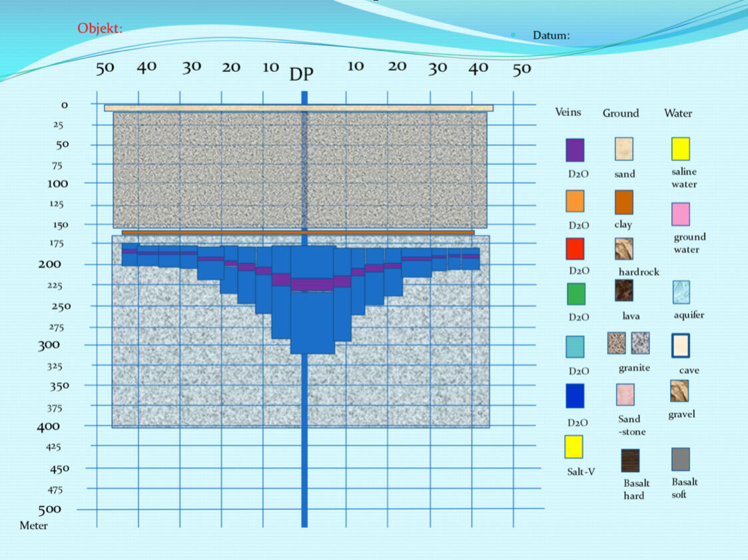Image resolution: width=748 pixels, height=560 pixels.
Task: Click the hardrock texture icon
Action: (624, 248)
